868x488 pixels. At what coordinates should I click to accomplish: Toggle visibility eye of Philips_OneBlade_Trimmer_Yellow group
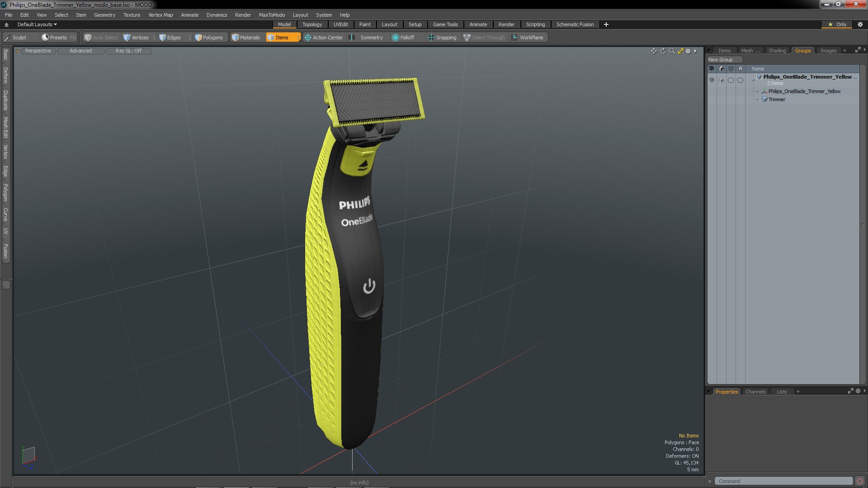coord(712,80)
